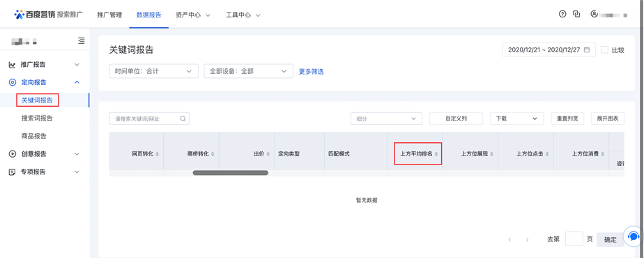The width and height of the screenshot is (644, 258).
Task: Go to next page arrow
Action: point(528,239)
